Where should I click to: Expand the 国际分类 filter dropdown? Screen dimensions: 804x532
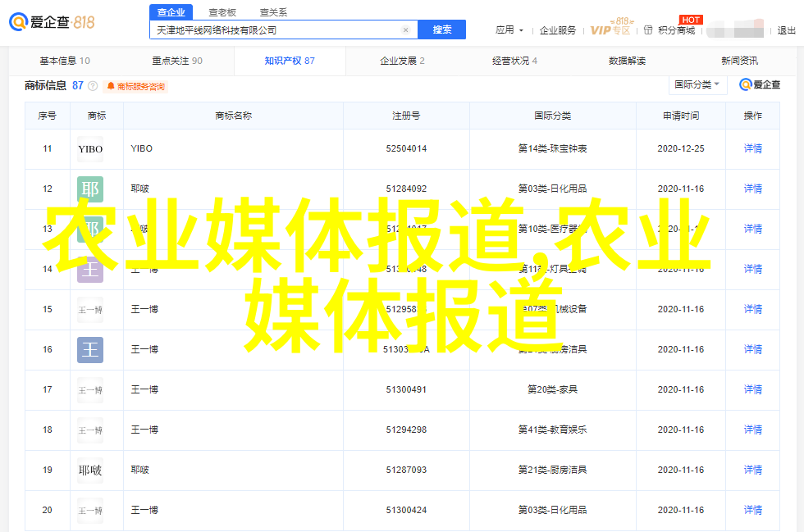698,84
